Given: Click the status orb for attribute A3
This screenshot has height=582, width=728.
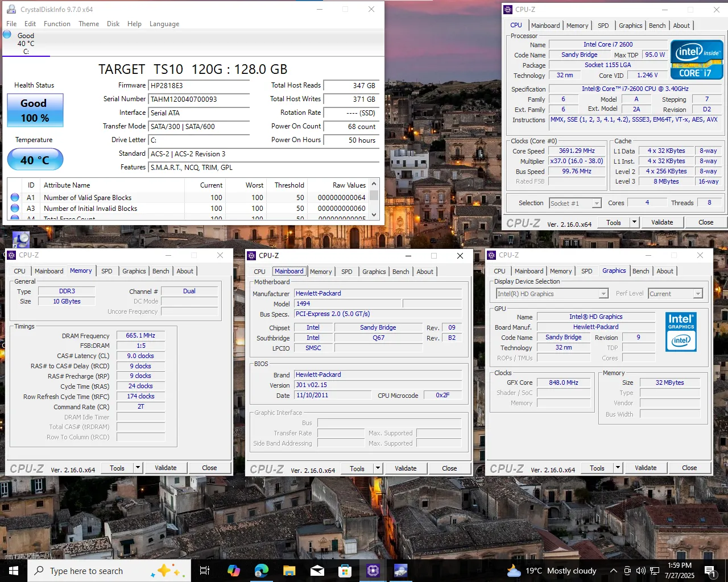Looking at the screenshot, I should point(15,208).
